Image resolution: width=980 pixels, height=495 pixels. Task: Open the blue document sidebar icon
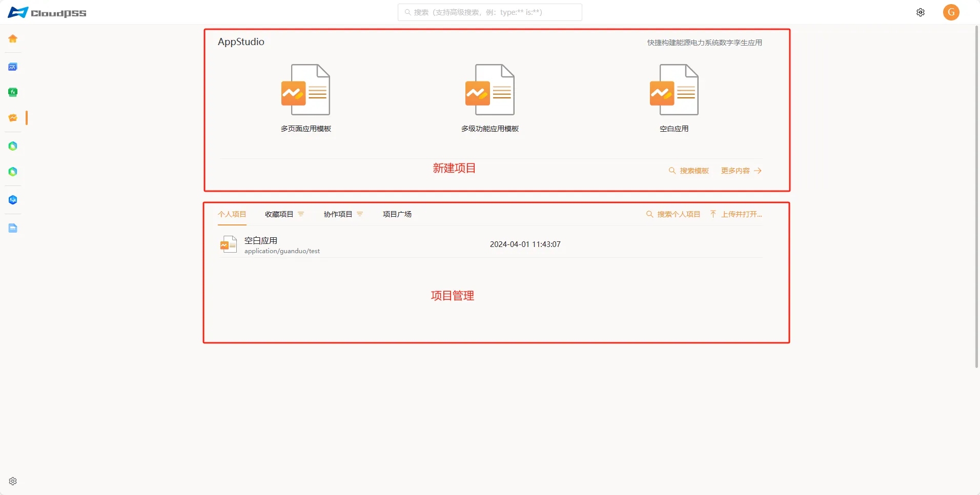tap(13, 228)
